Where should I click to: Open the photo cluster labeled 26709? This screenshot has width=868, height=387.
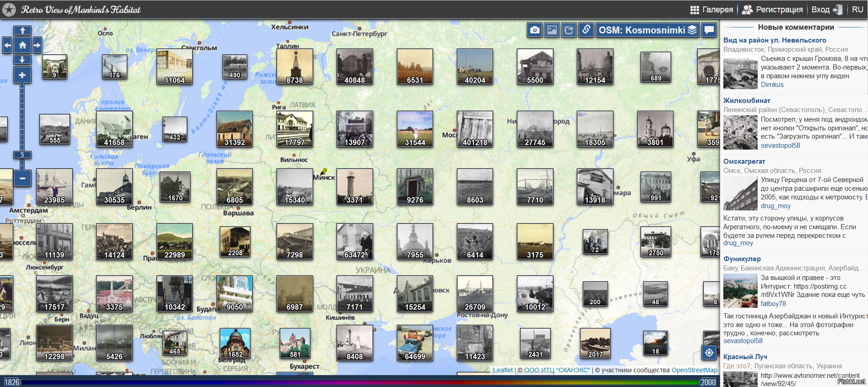point(475,294)
